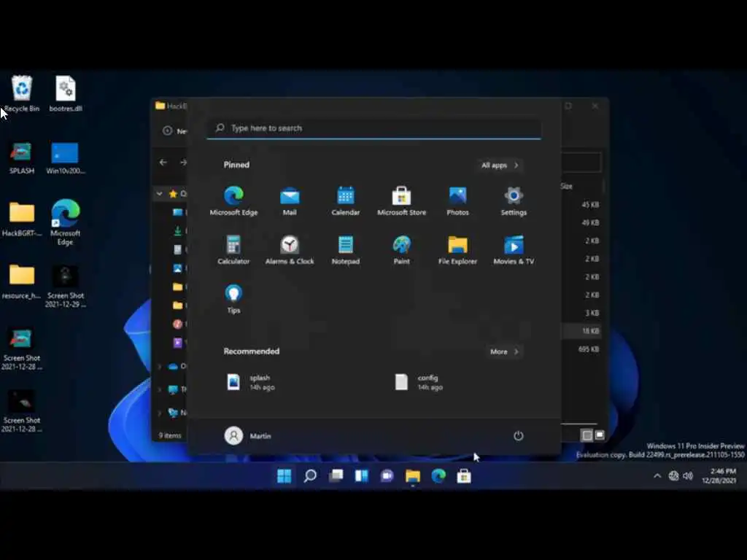Image resolution: width=747 pixels, height=560 pixels.
Task: Select resource_h desktop folder
Action: click(x=21, y=282)
